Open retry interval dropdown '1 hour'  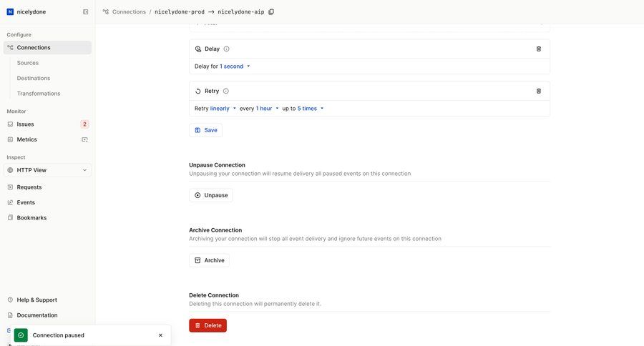[268, 109]
